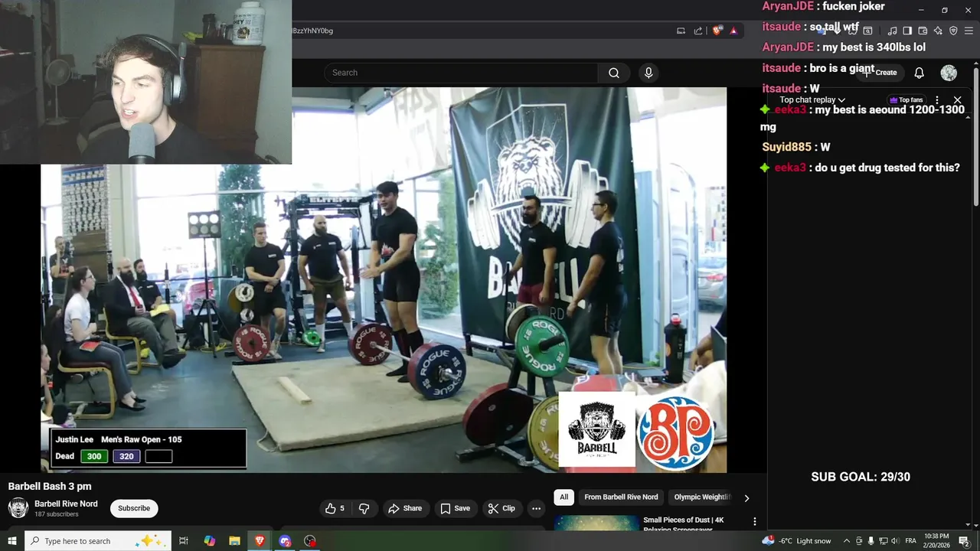
Task: Clip the video with scissors button
Action: [x=501, y=508]
